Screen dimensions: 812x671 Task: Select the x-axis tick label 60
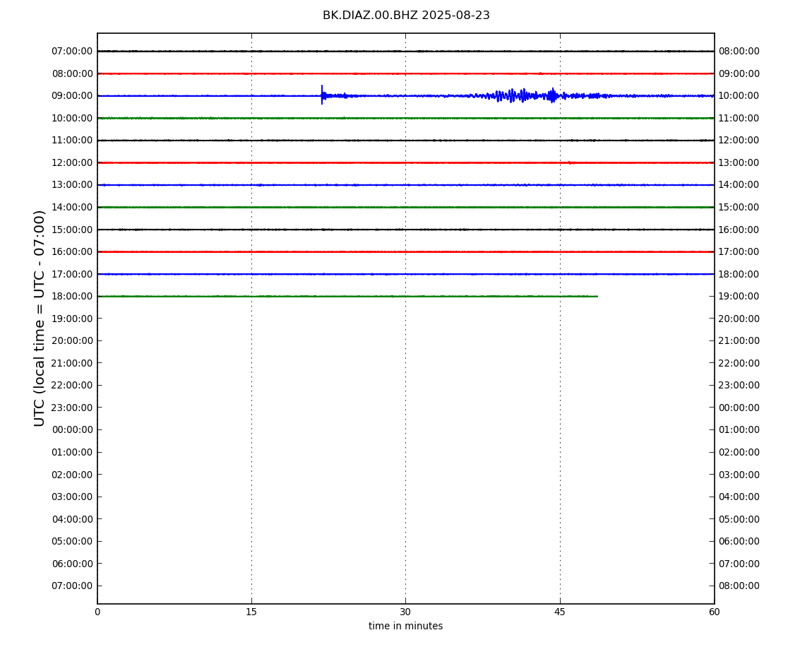point(714,612)
